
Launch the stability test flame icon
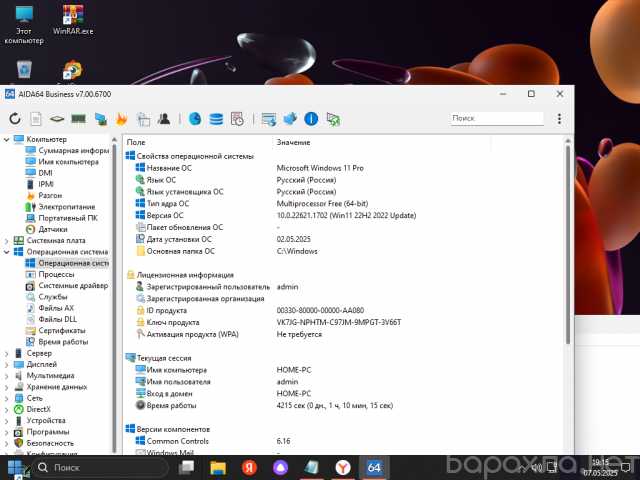click(x=122, y=119)
